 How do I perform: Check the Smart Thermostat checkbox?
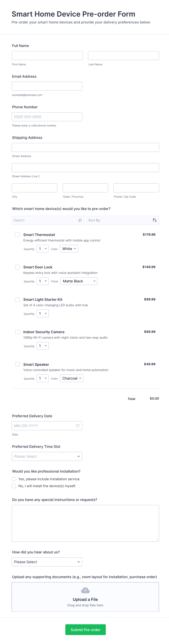click(17, 235)
